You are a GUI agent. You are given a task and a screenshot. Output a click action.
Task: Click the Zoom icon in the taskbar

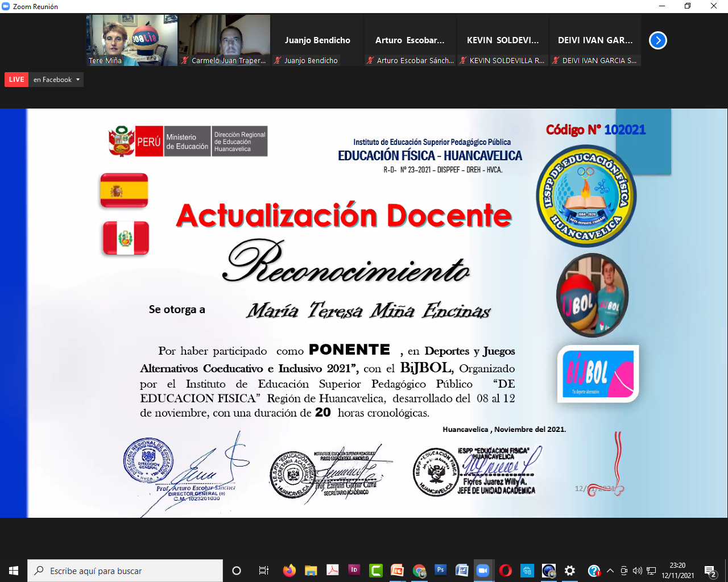[483, 571]
